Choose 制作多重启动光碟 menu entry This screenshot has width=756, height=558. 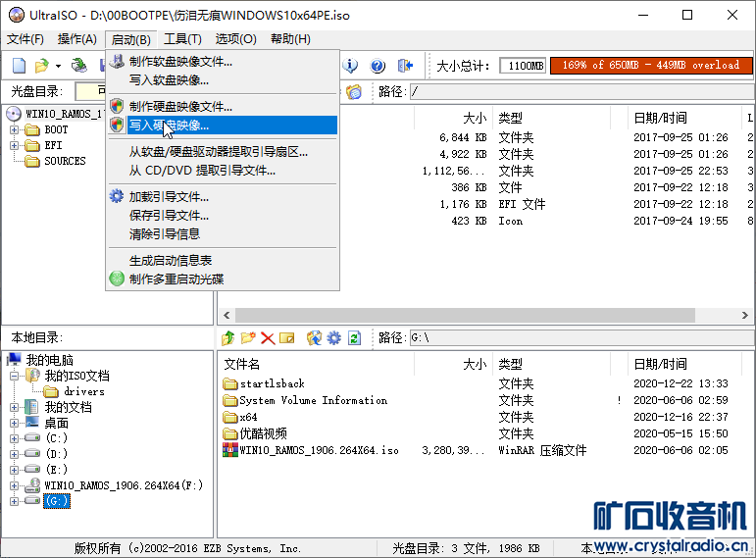pos(223,279)
